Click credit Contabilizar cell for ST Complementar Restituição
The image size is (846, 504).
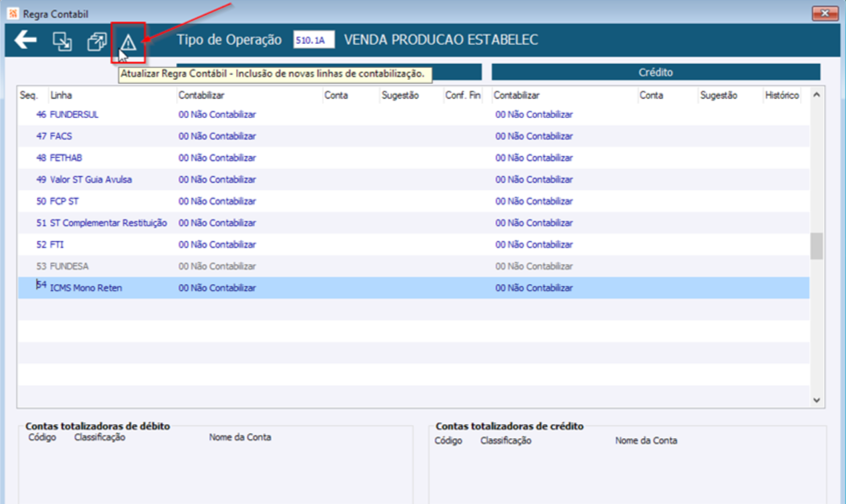click(x=534, y=223)
